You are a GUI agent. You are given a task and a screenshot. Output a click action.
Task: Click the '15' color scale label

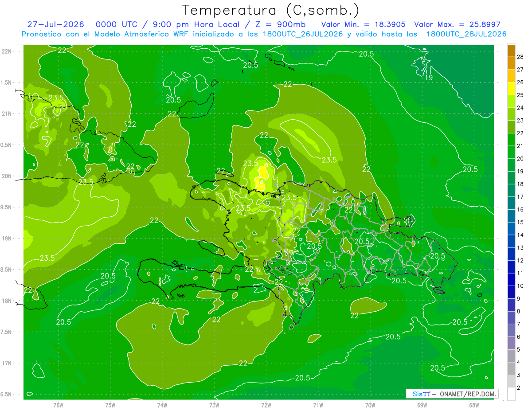tap(520, 222)
